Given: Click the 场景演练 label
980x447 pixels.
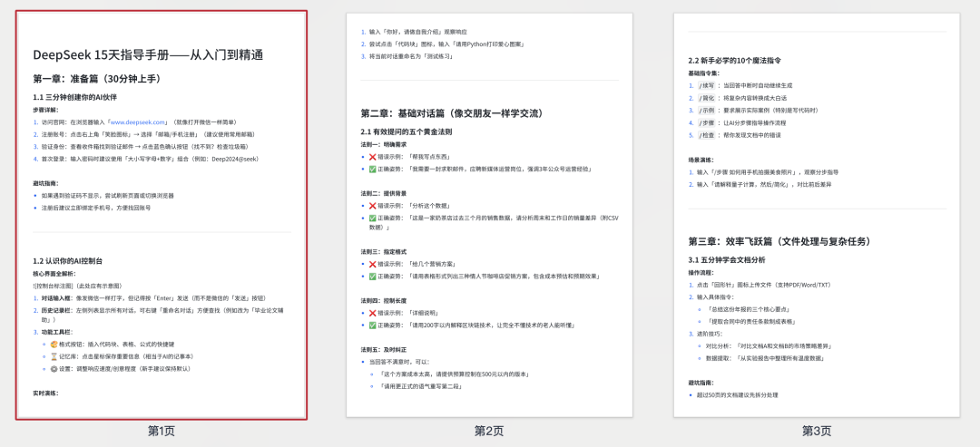Looking at the screenshot, I should [x=701, y=160].
